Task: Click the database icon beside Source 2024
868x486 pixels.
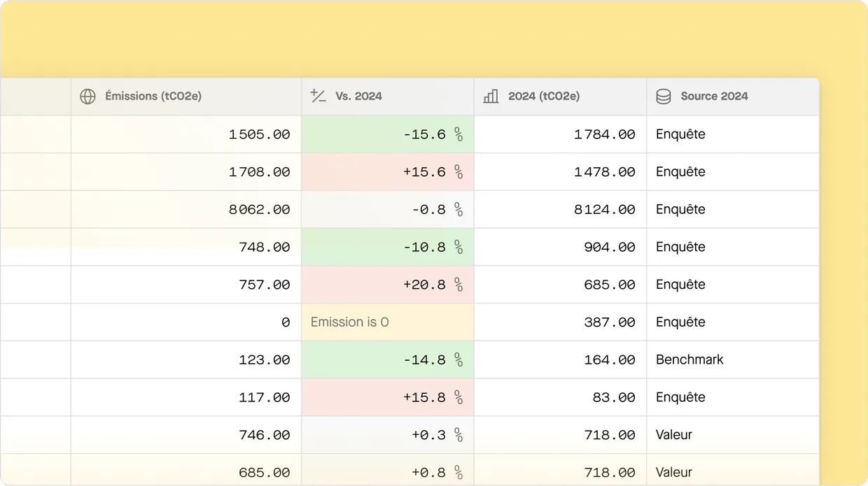Action: tap(664, 97)
